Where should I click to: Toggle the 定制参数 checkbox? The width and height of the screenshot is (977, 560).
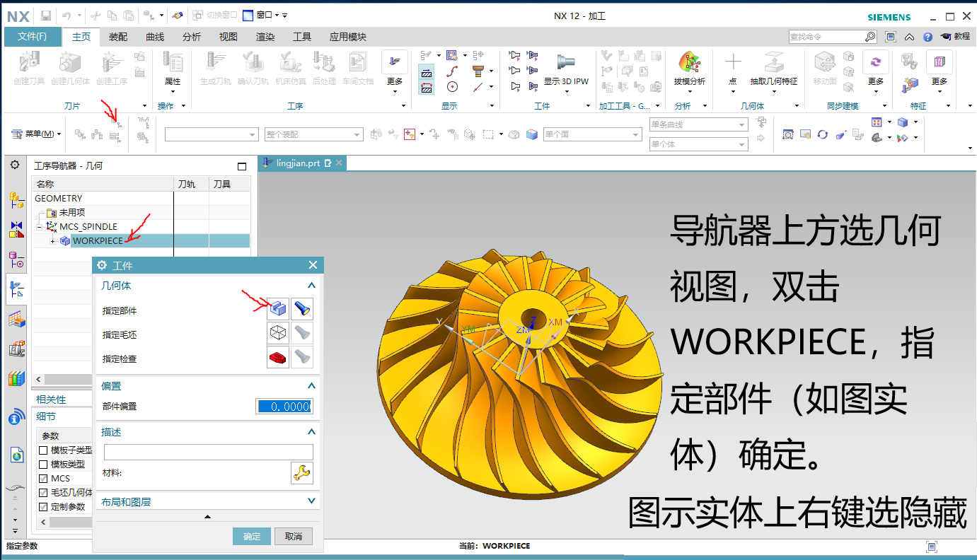click(x=43, y=507)
